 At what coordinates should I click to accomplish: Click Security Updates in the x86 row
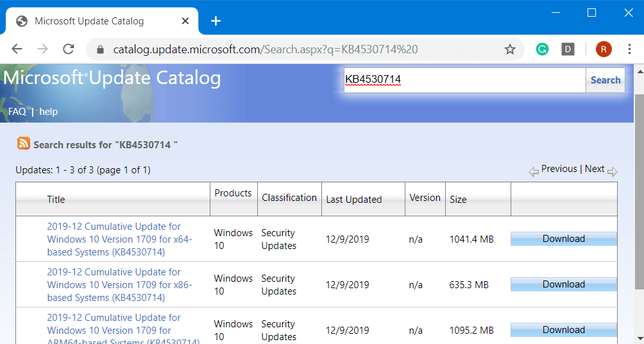[x=279, y=285]
